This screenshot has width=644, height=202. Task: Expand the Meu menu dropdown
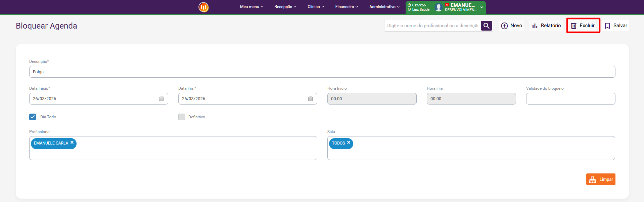click(x=251, y=7)
